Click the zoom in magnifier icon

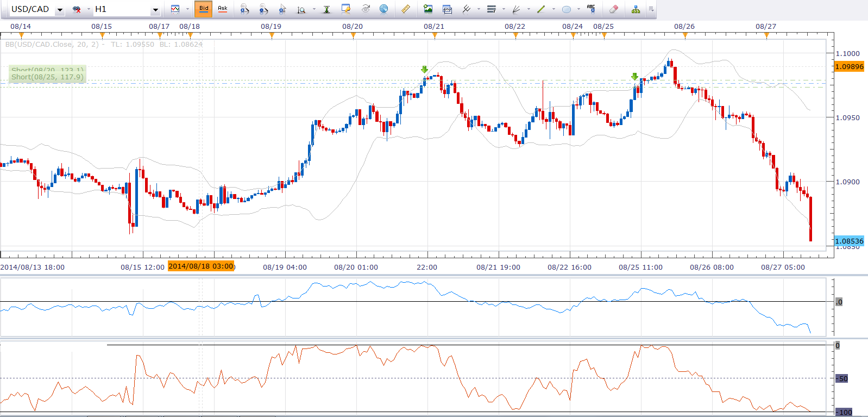(244, 9)
